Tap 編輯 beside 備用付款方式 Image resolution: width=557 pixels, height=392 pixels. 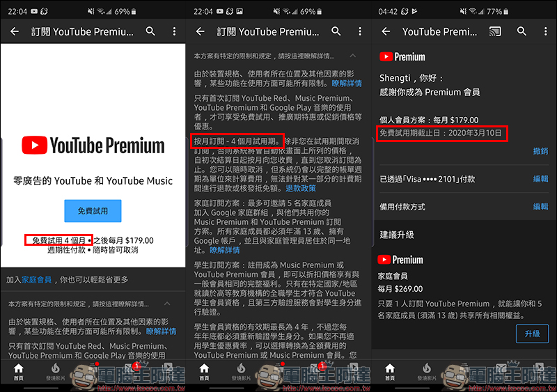(540, 207)
